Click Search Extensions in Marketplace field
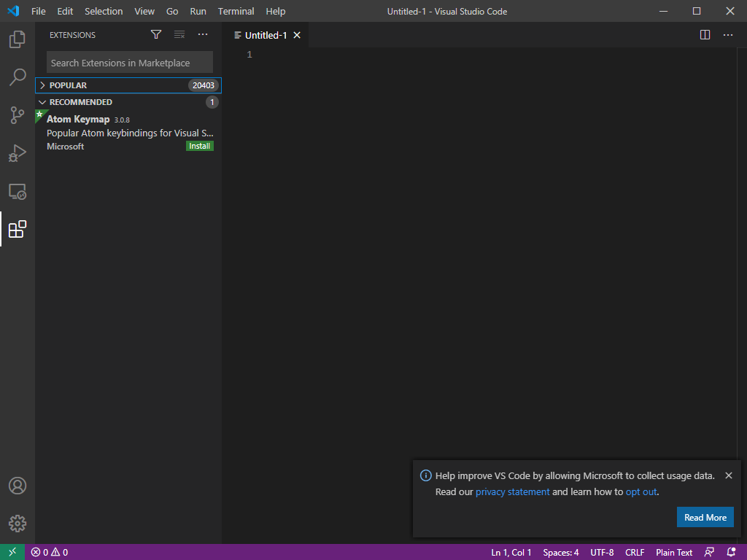The height and width of the screenshot is (560, 747). click(130, 63)
